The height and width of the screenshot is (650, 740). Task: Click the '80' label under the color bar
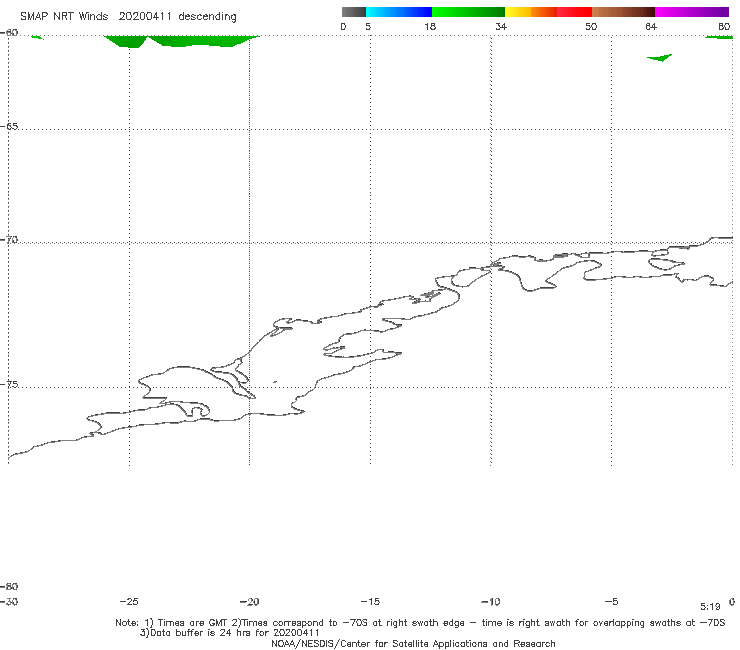pos(724,26)
